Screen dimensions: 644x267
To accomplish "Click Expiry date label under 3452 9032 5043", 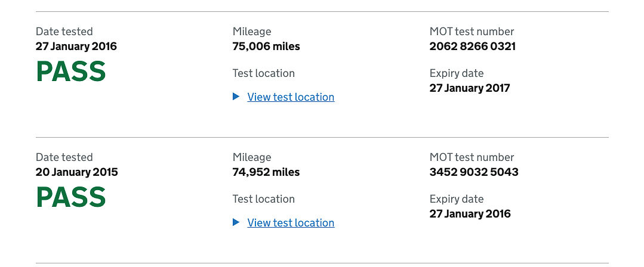I will [457, 199].
